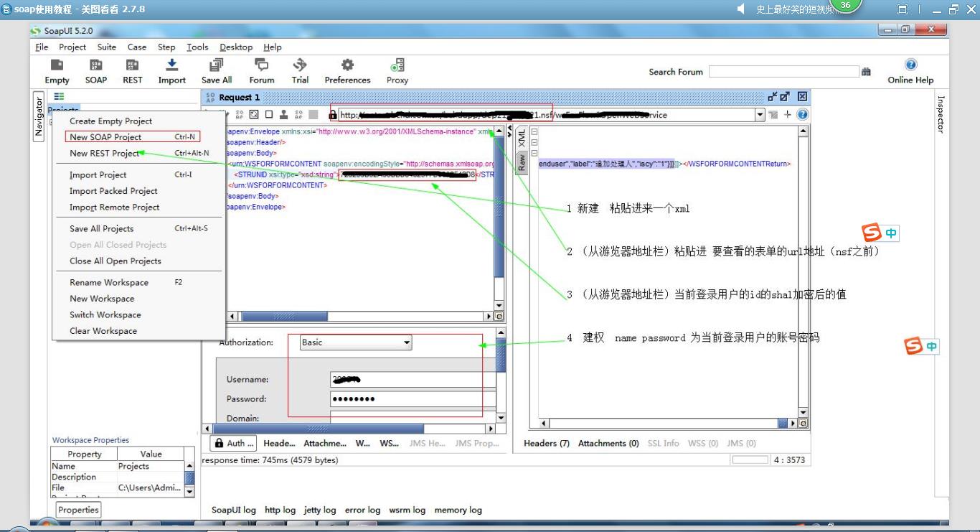This screenshot has width=980, height=532.
Task: Click the REST toolbar icon
Action: [x=133, y=65]
